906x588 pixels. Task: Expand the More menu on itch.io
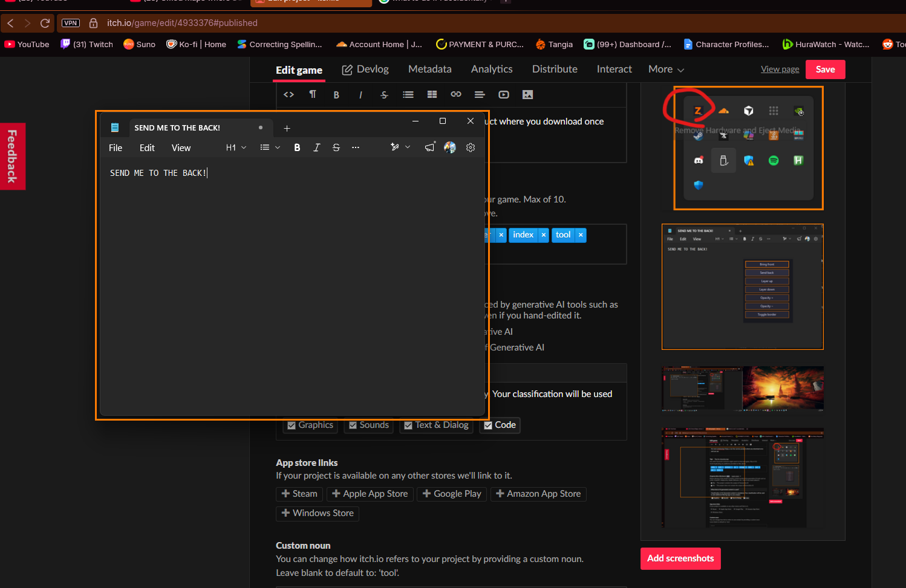(666, 69)
